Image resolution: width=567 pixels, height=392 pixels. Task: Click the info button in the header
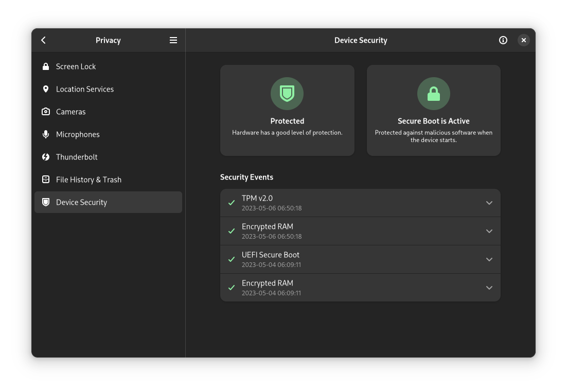tap(503, 40)
